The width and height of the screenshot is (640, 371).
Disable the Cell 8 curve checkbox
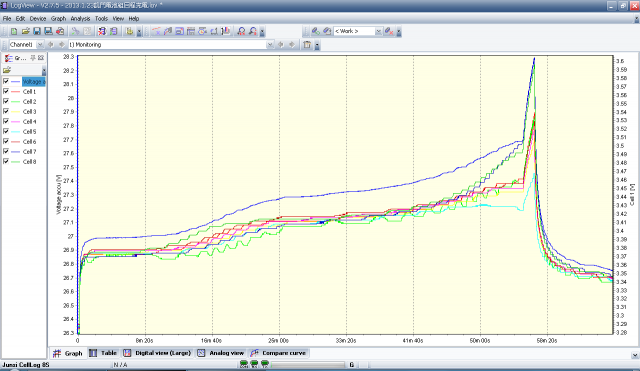(x=6, y=161)
